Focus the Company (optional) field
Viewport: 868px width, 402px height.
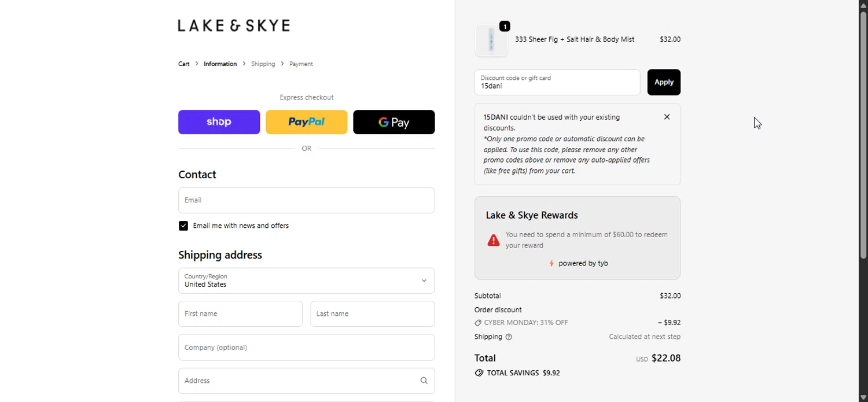coord(307,348)
